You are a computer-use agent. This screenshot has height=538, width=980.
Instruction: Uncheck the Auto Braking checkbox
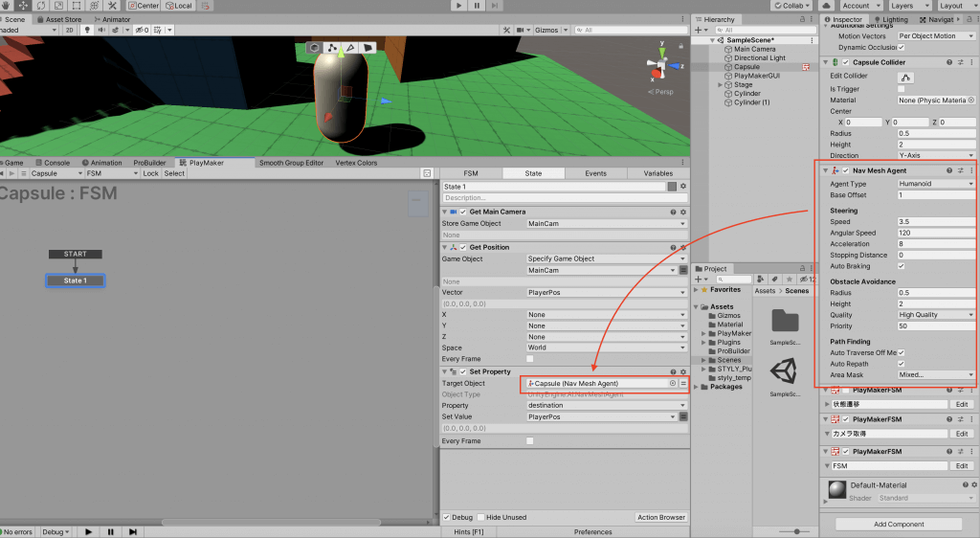coord(902,266)
